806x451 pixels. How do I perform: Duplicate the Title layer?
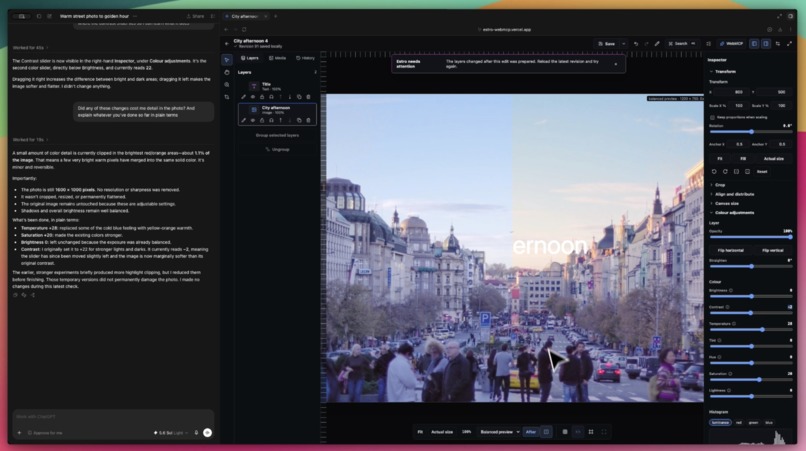(299, 97)
